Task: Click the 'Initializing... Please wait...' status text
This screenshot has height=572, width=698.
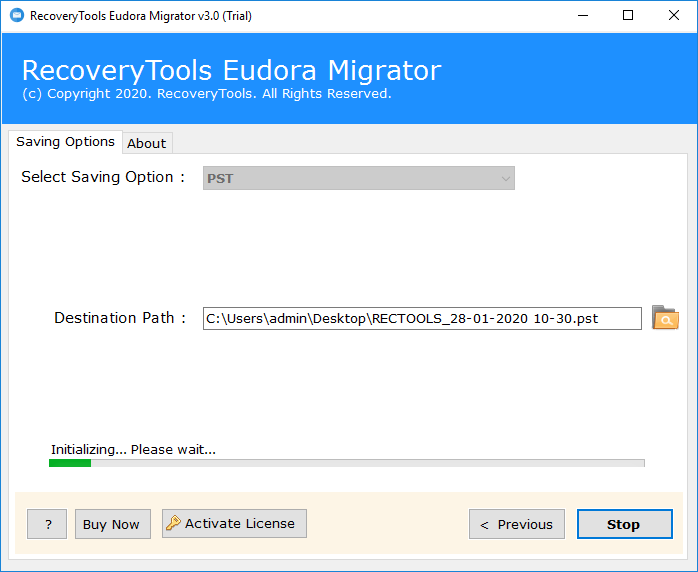Action: point(133,450)
